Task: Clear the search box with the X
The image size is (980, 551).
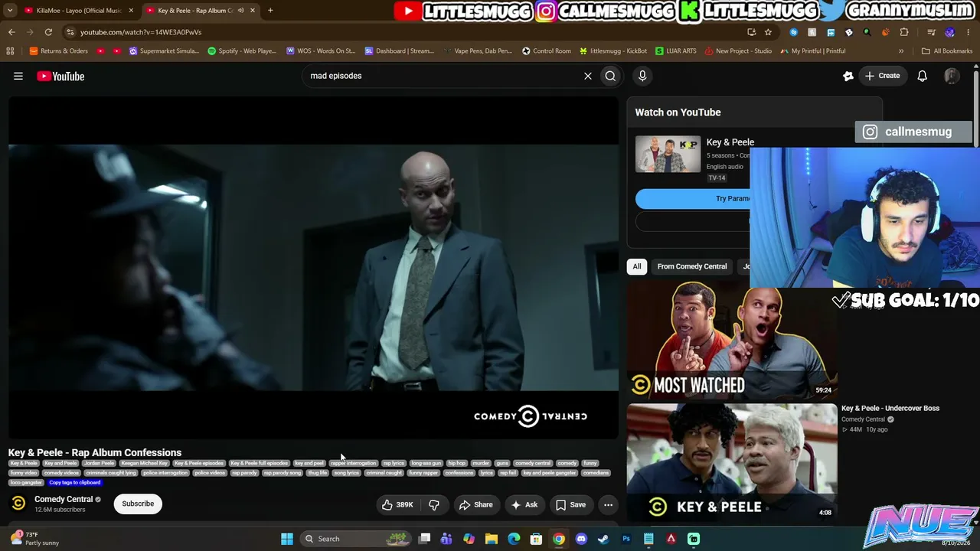Action: tap(588, 76)
